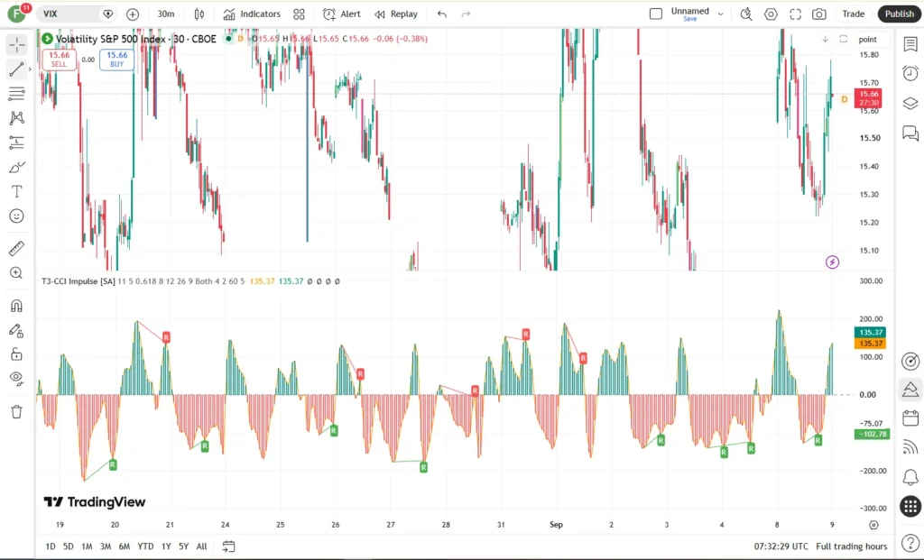Select the brush drawing tool
The height and width of the screenshot is (560, 924).
point(16,167)
